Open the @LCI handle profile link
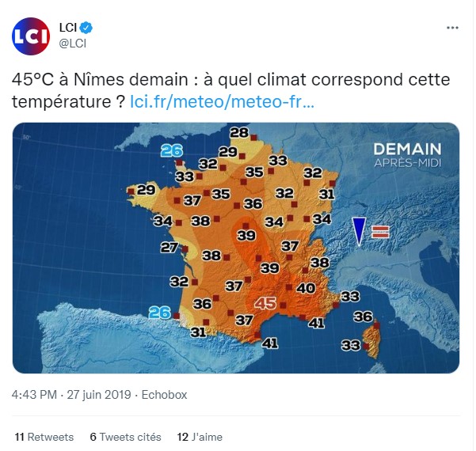 point(73,44)
